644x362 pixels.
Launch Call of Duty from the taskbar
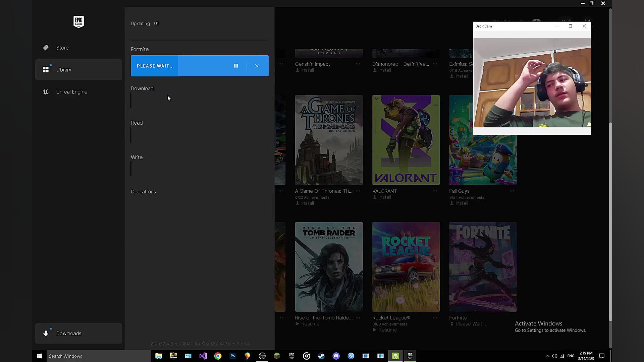click(173, 356)
